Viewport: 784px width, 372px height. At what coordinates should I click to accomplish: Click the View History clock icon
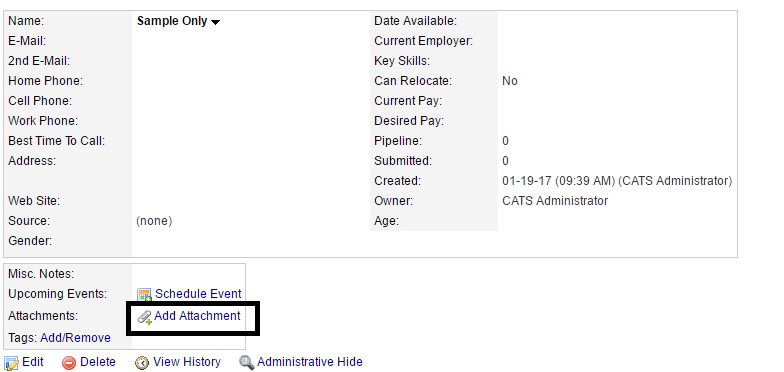pyautogui.click(x=142, y=363)
